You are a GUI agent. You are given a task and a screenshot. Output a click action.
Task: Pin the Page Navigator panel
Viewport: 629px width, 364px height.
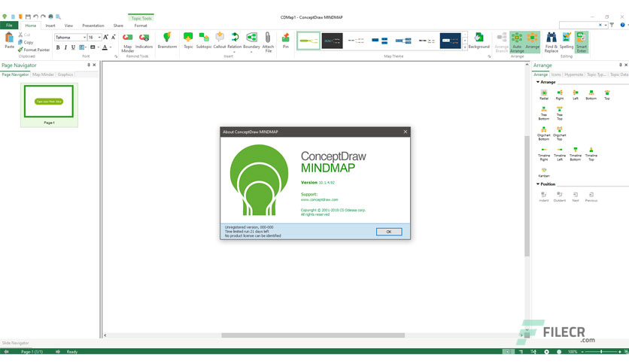89,65
